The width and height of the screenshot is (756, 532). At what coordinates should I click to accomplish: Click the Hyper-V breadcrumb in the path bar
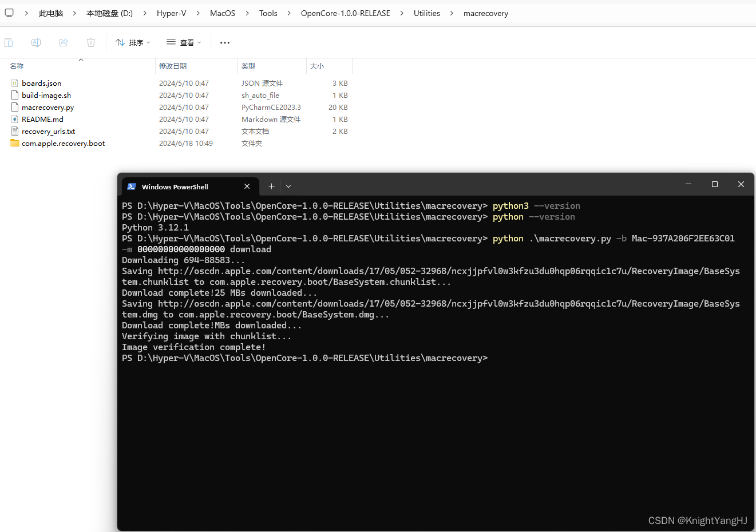171,13
